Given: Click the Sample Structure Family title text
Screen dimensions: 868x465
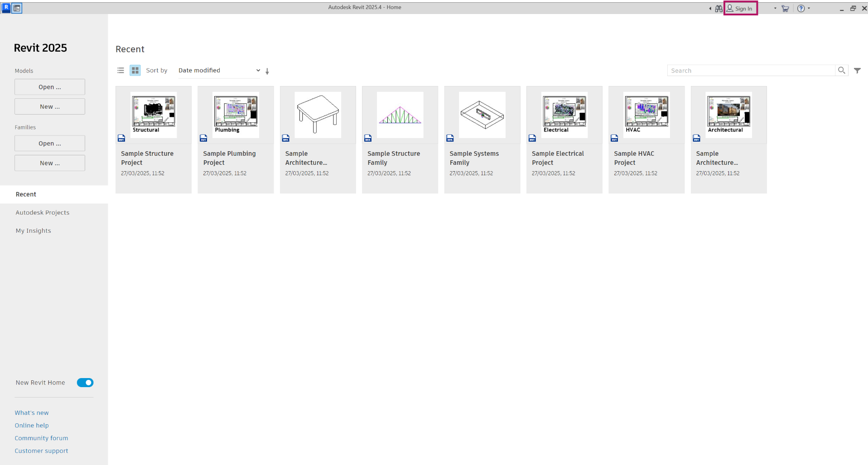Looking at the screenshot, I should pyautogui.click(x=394, y=158).
